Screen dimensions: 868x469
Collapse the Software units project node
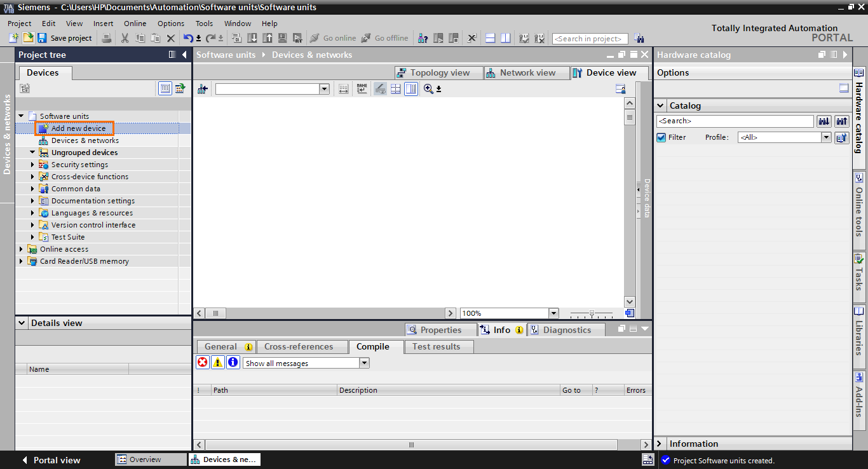click(21, 116)
